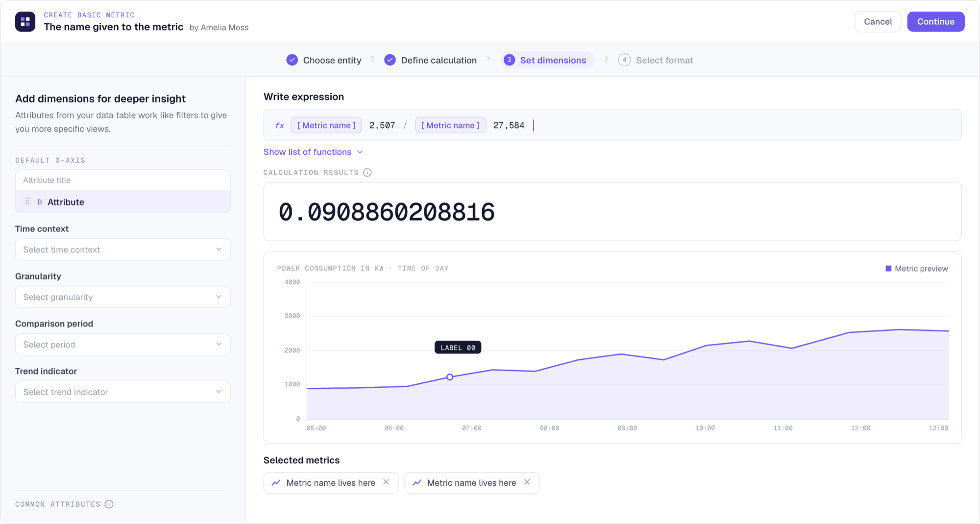Click the Metric preview legend square
980x524 pixels.
tap(888, 269)
